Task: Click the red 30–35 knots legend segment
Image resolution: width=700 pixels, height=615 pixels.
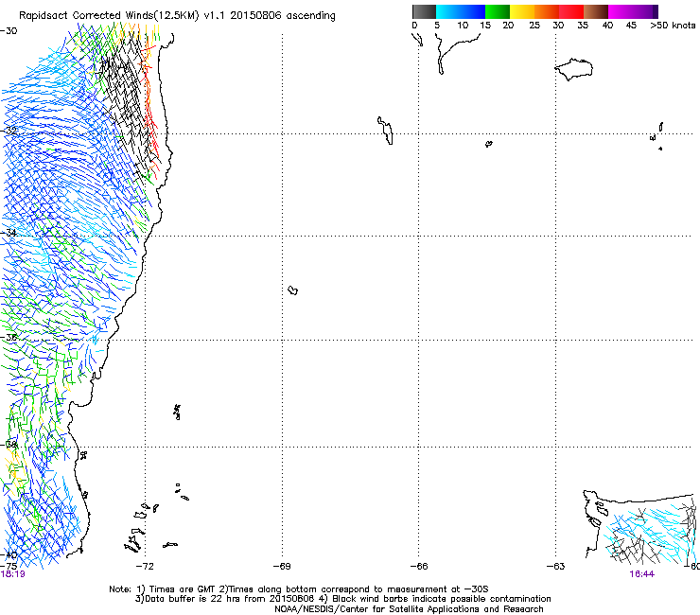Action: click(x=571, y=11)
